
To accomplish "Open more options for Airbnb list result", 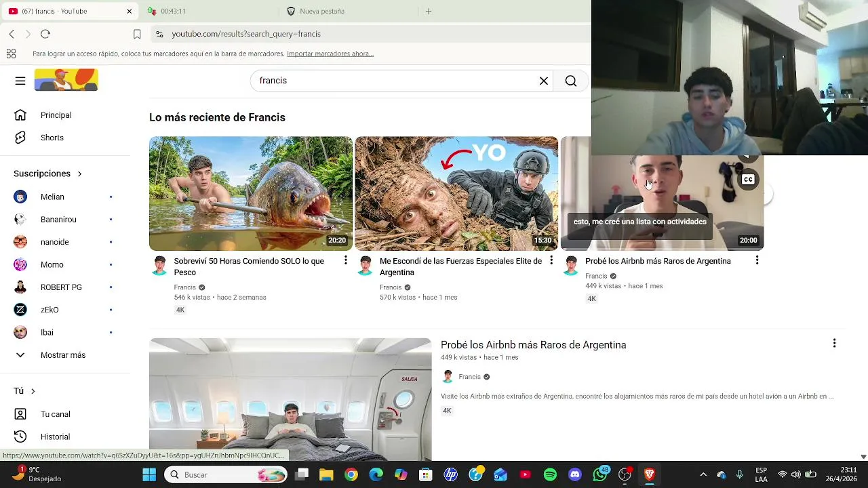I will click(834, 344).
